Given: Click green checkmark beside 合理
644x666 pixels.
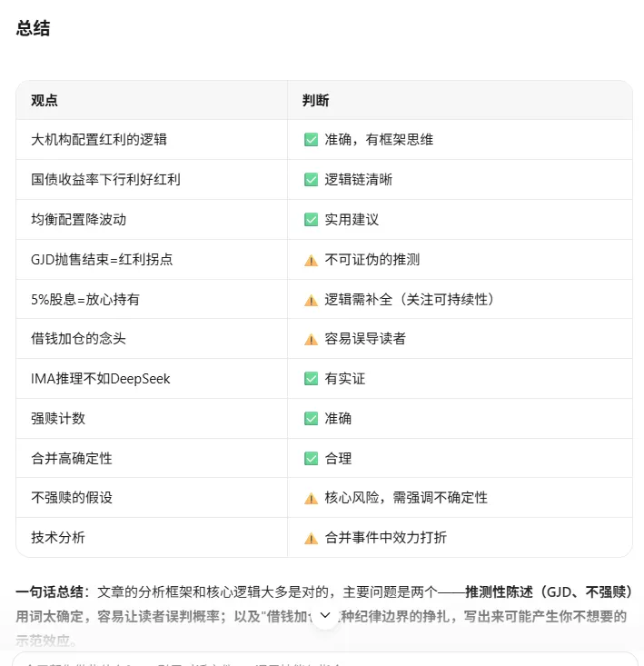Looking at the screenshot, I should (312, 458).
